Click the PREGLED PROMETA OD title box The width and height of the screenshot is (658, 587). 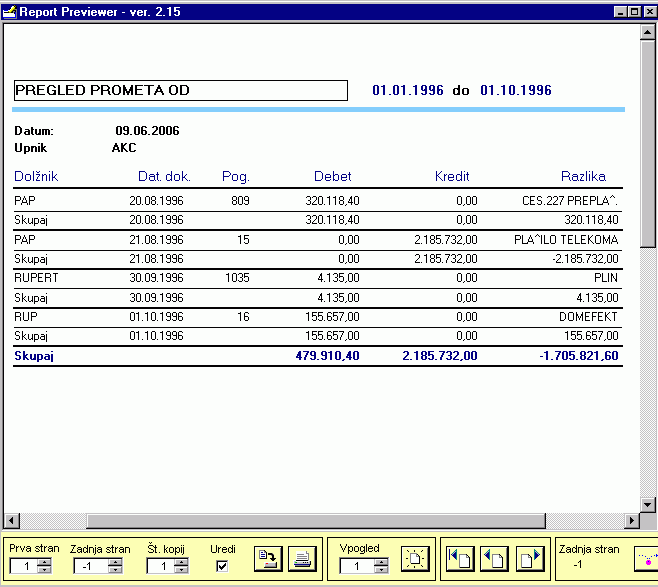(181, 90)
